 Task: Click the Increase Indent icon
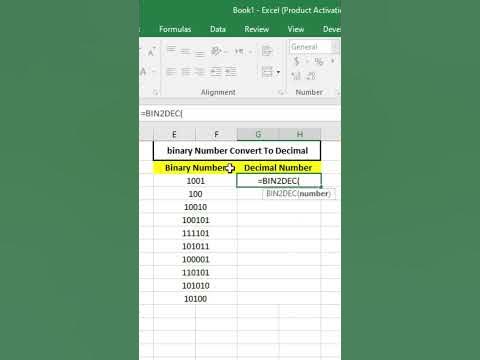231,71
